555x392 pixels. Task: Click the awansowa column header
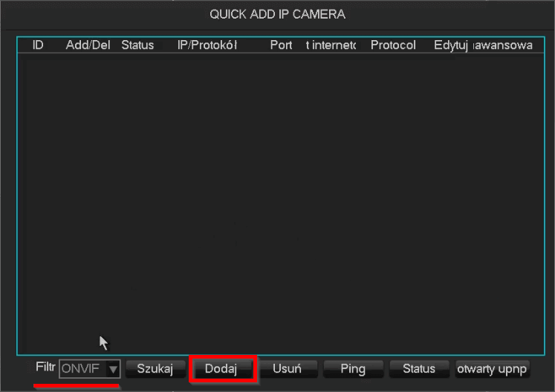[503, 45]
